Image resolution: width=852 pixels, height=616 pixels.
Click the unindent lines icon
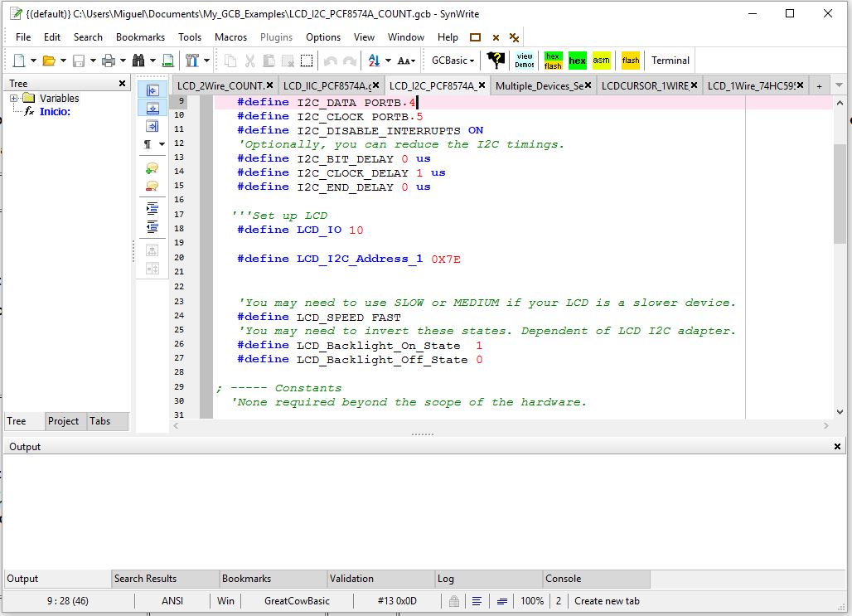tap(152, 226)
